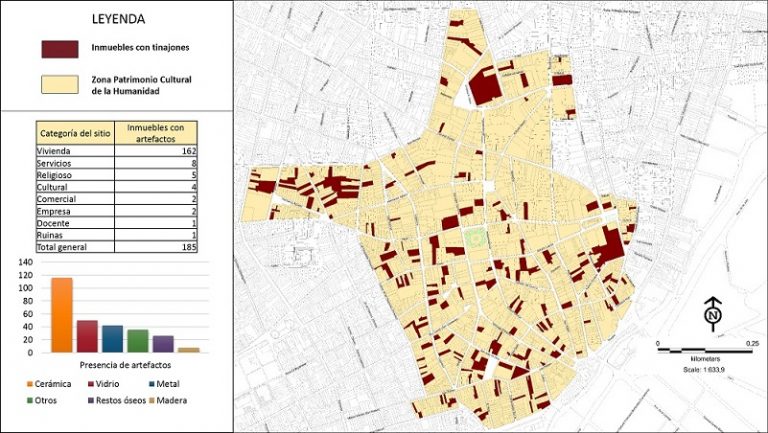
Task: Click the purple Restos óseos bar
Action: [x=163, y=344]
